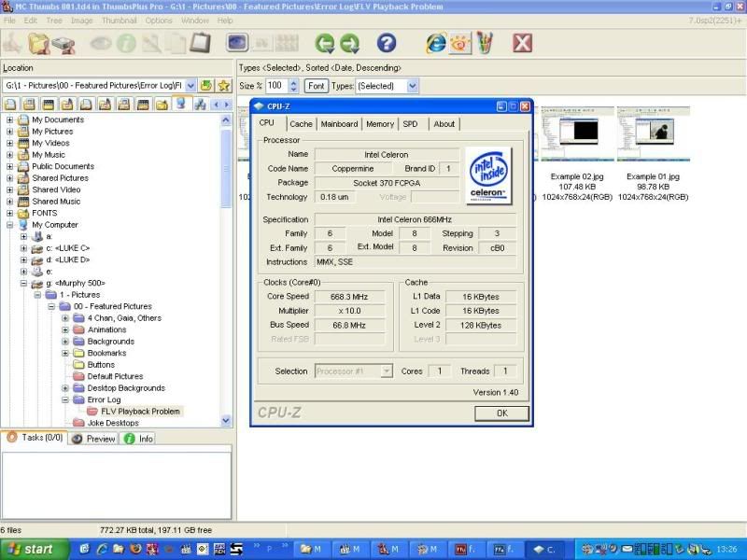
Task: Click the folder icon in the main toolbar
Action: 38,44
